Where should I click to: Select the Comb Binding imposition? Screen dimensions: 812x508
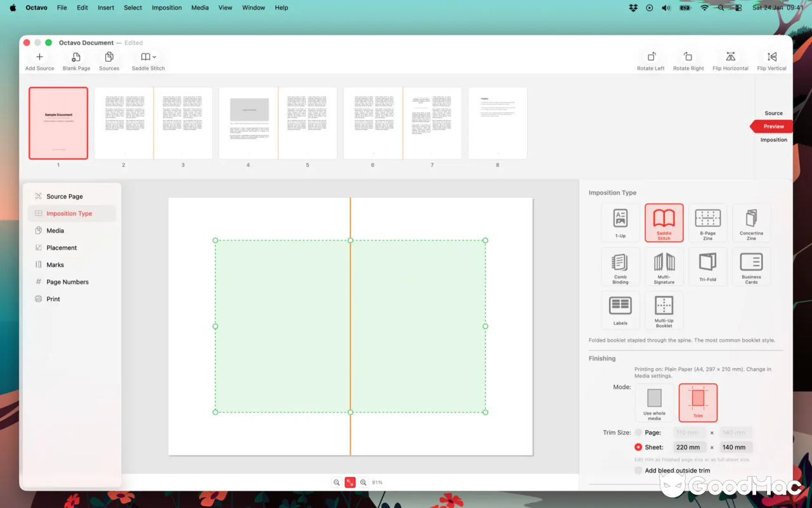pyautogui.click(x=620, y=266)
